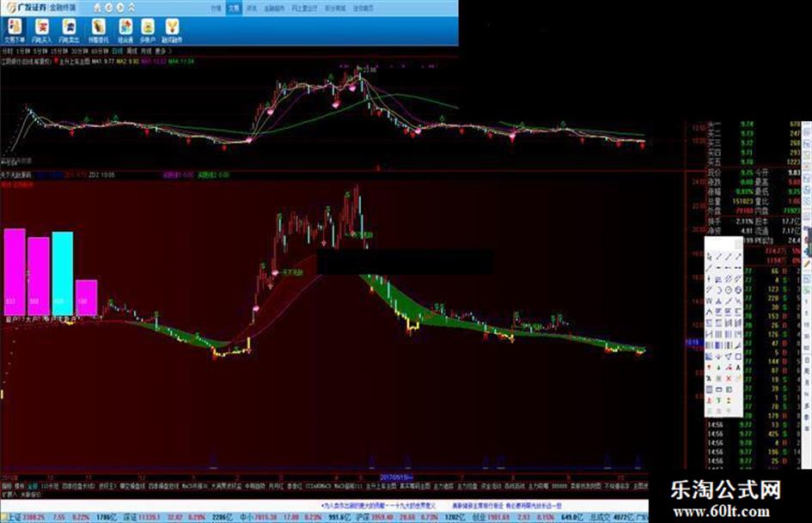Close the drawing tools palette

(738, 244)
